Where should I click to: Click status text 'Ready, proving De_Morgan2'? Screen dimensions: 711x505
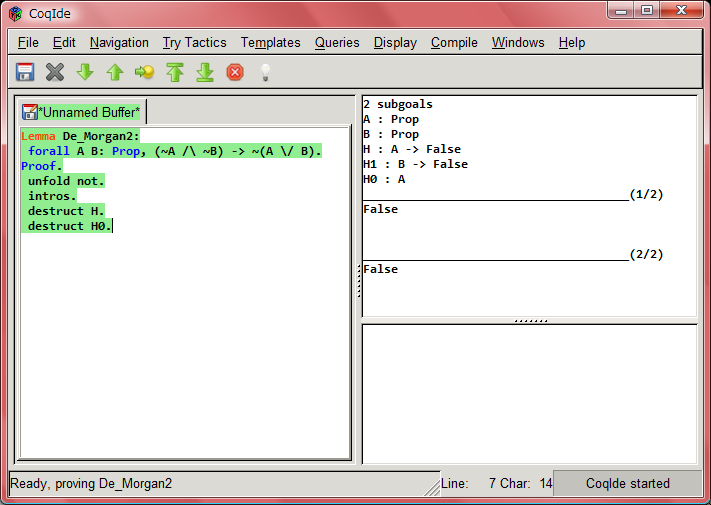pyautogui.click(x=91, y=484)
